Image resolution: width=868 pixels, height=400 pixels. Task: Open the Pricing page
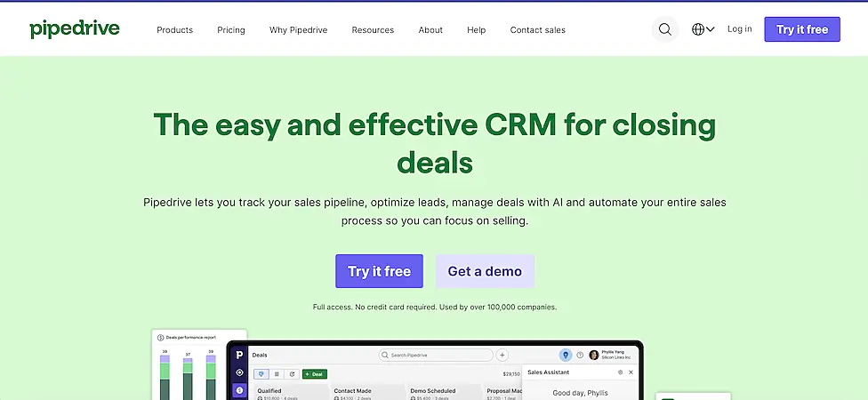(x=231, y=30)
